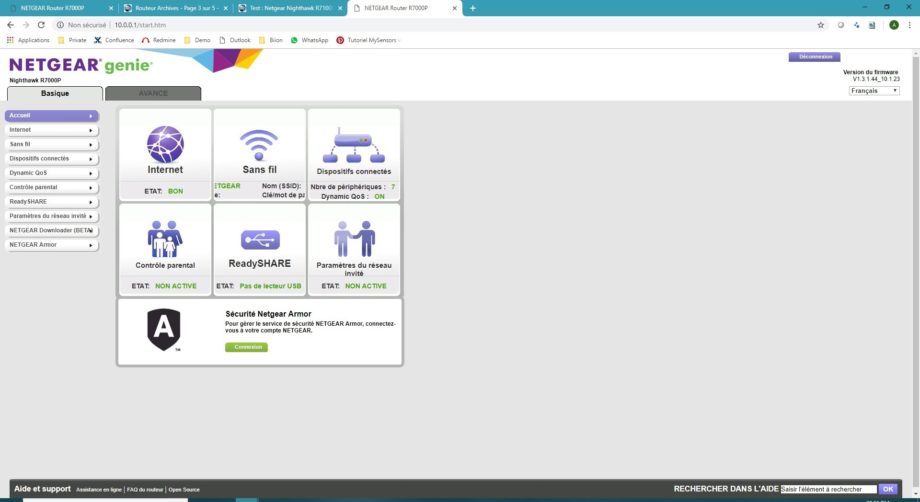Viewport: 920px width, 502px height.
Task: Reload the page with refresh icon
Action: pos(41,25)
